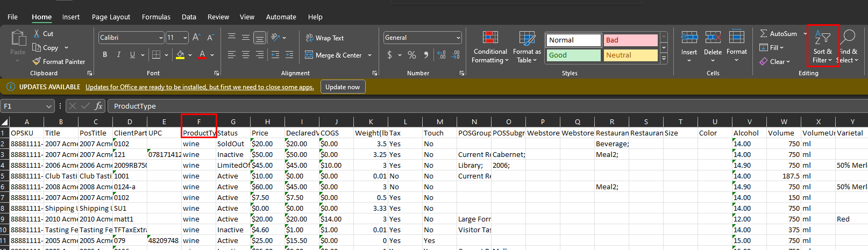Increase font size with larger A

[x=196, y=37]
